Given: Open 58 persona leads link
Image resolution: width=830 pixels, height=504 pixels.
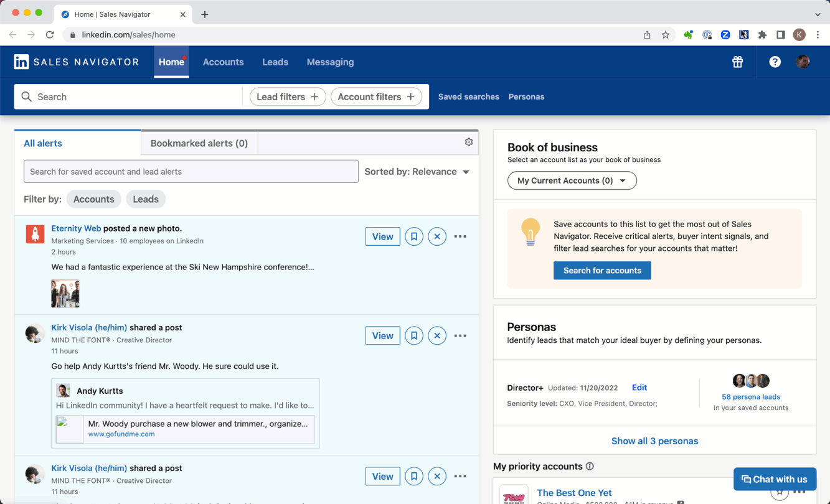Looking at the screenshot, I should (x=751, y=396).
